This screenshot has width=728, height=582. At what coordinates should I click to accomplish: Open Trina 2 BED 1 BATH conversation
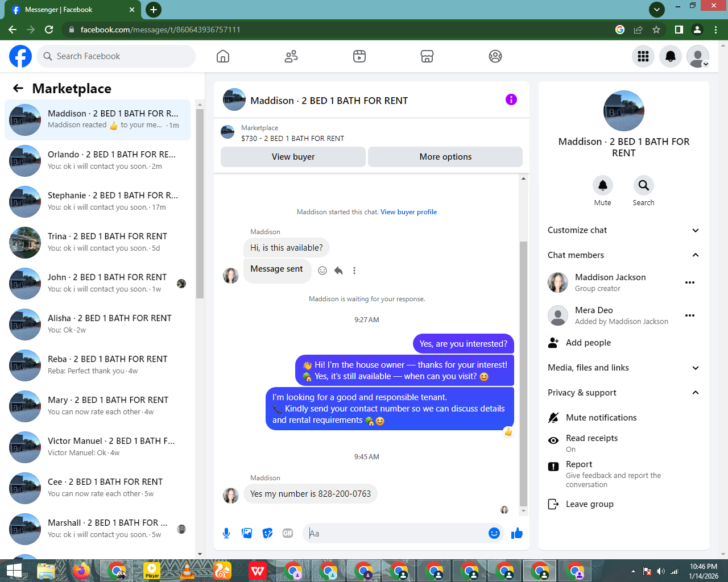[x=97, y=243]
